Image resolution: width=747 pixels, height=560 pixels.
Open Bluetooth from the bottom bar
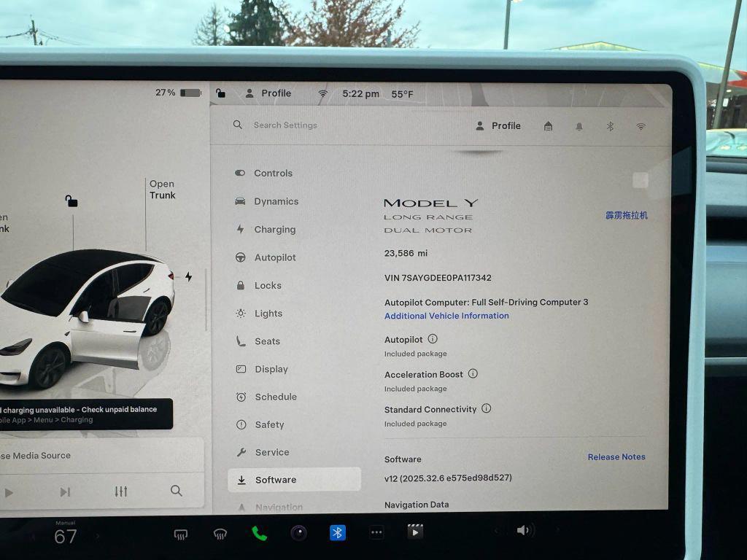tap(337, 532)
